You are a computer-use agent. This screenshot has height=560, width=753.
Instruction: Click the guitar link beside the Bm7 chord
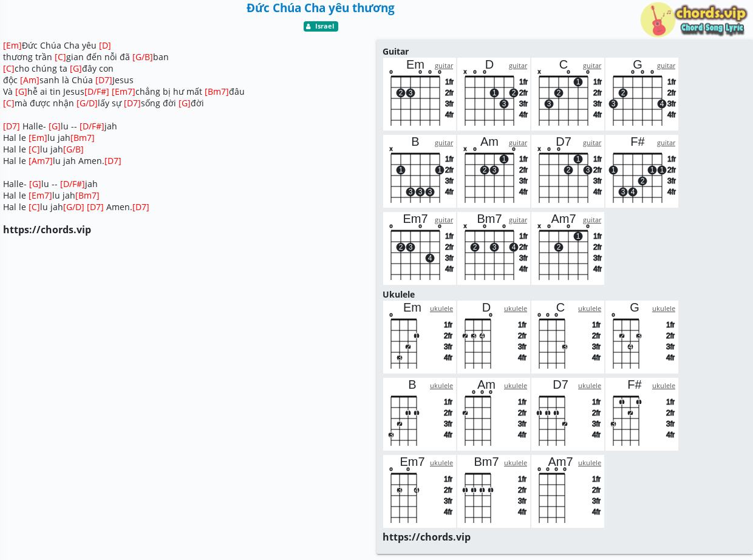pyautogui.click(x=518, y=220)
